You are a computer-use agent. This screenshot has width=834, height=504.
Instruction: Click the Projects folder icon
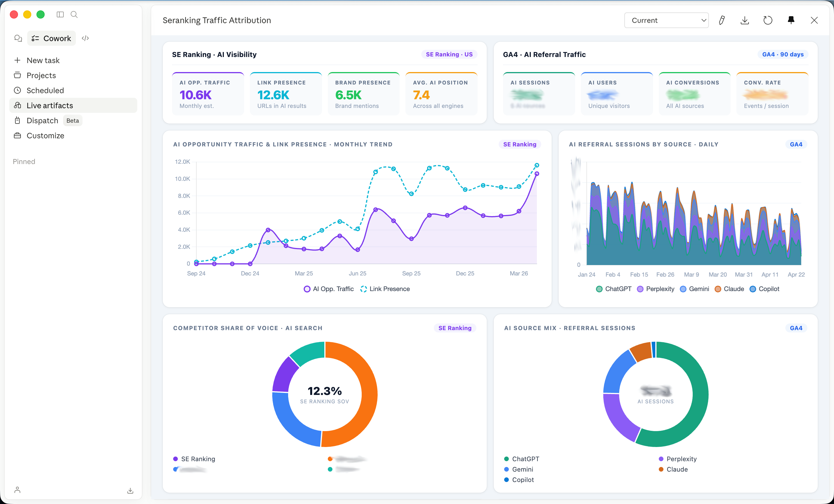click(x=17, y=75)
